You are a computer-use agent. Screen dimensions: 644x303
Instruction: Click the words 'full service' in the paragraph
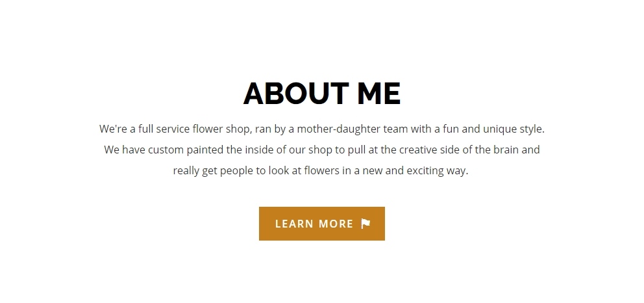(164, 129)
